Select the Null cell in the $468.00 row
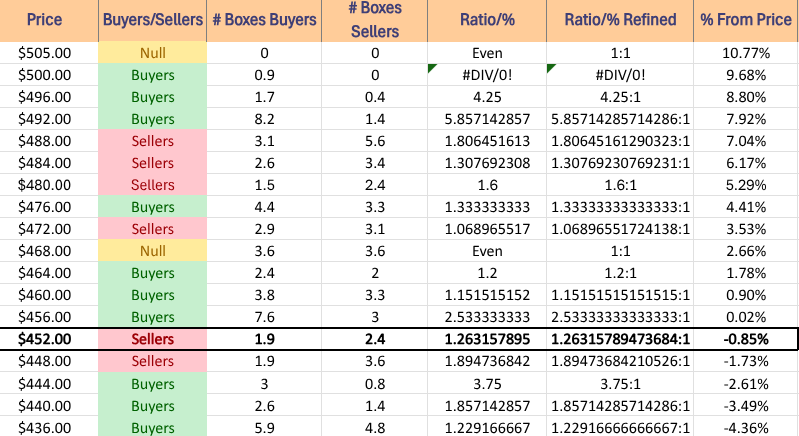The height and width of the screenshot is (436, 799). point(152,251)
